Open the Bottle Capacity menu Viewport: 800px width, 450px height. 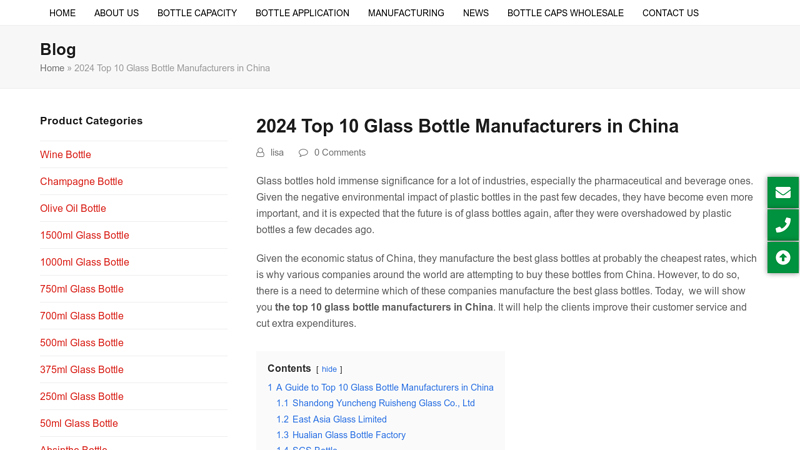197,13
